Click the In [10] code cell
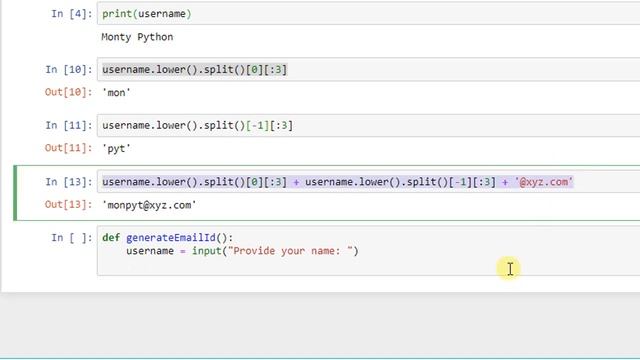Viewport: 640px width, 360px height. (369, 69)
